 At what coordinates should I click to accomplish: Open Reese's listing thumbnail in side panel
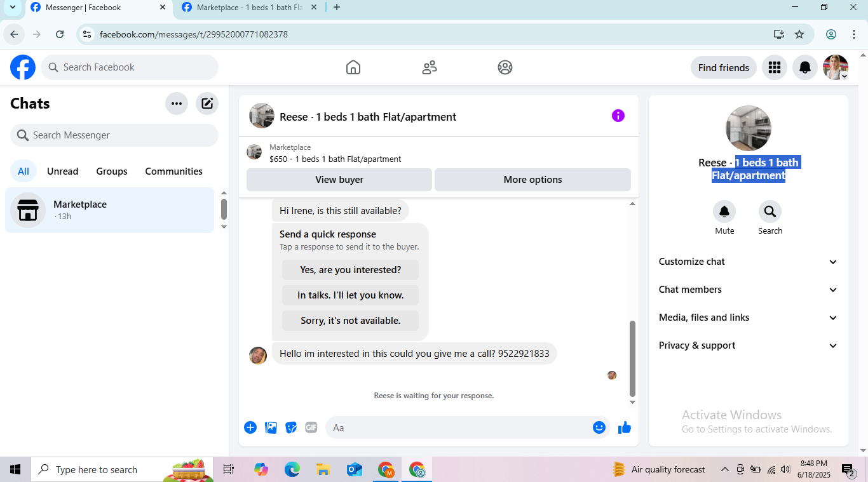tap(749, 128)
